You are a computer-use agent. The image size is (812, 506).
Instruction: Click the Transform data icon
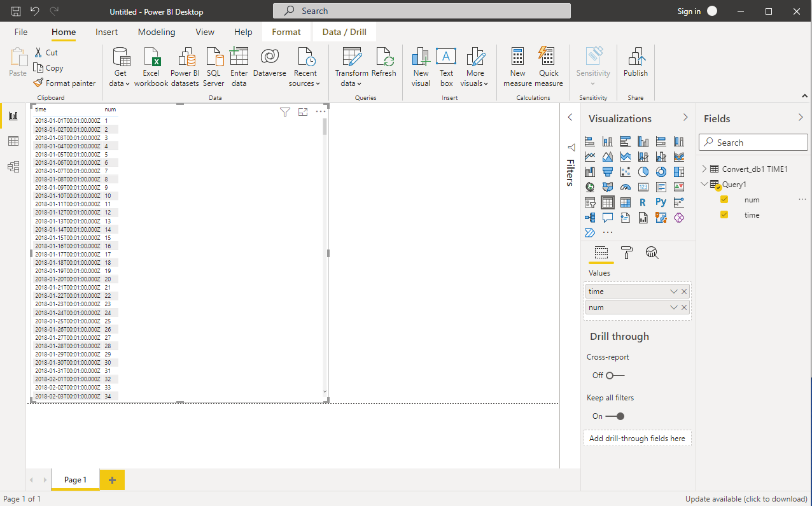coord(351,57)
